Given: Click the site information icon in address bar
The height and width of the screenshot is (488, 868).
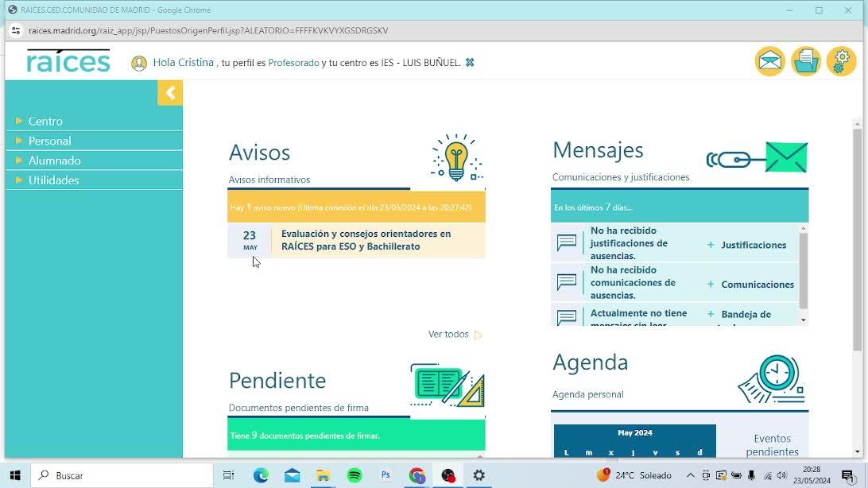Looking at the screenshot, I should [x=16, y=30].
